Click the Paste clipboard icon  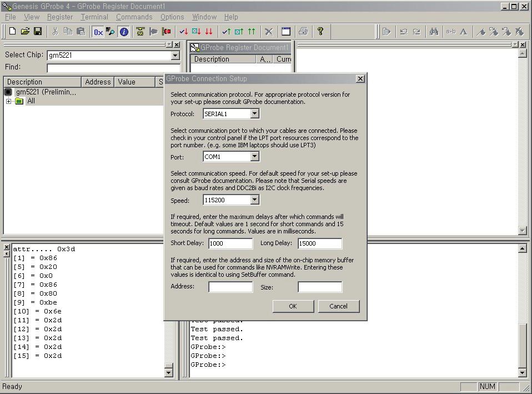(81, 32)
